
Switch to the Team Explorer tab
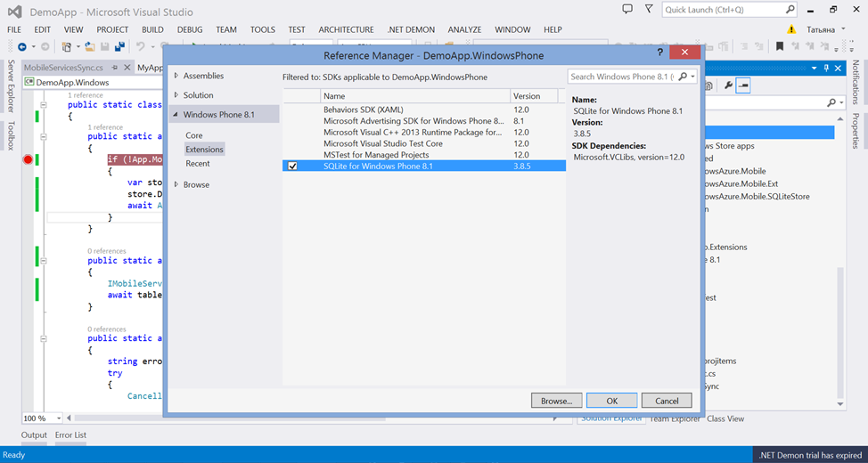pyautogui.click(x=675, y=418)
